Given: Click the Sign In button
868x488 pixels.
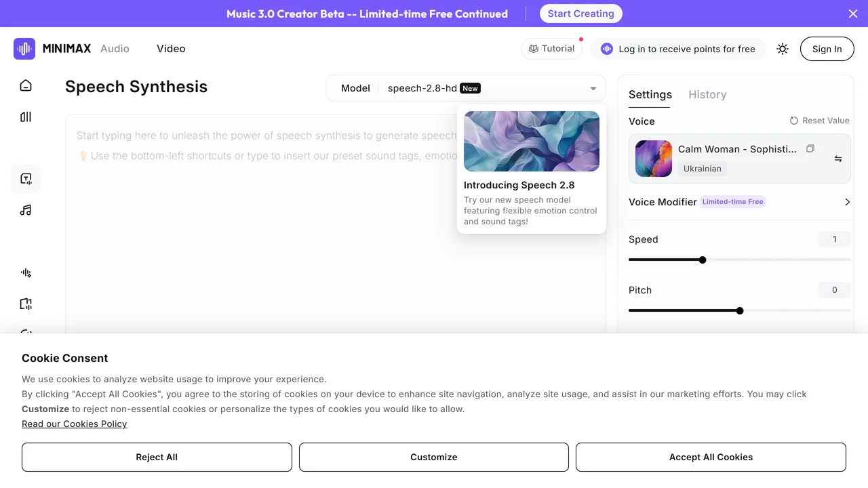Looking at the screenshot, I should (827, 49).
